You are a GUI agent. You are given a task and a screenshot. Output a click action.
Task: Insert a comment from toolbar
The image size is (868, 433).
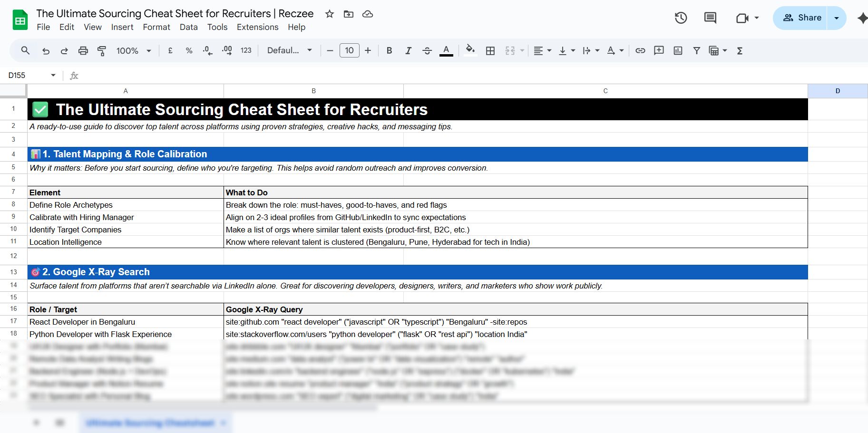pos(659,50)
